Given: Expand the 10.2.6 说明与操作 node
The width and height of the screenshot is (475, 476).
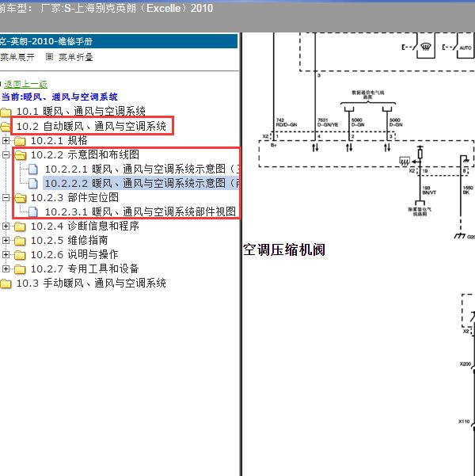Looking at the screenshot, I should click(x=6, y=255).
